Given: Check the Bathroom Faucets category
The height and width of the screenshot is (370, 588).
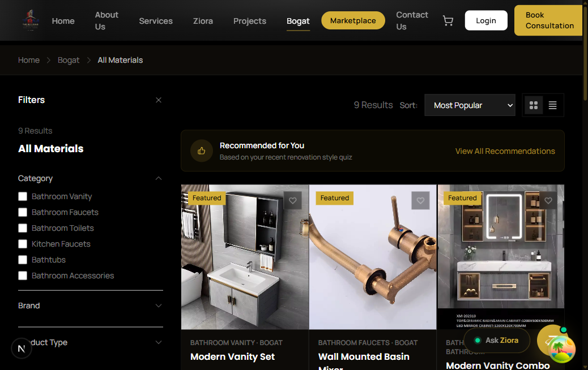Looking at the screenshot, I should point(23,212).
